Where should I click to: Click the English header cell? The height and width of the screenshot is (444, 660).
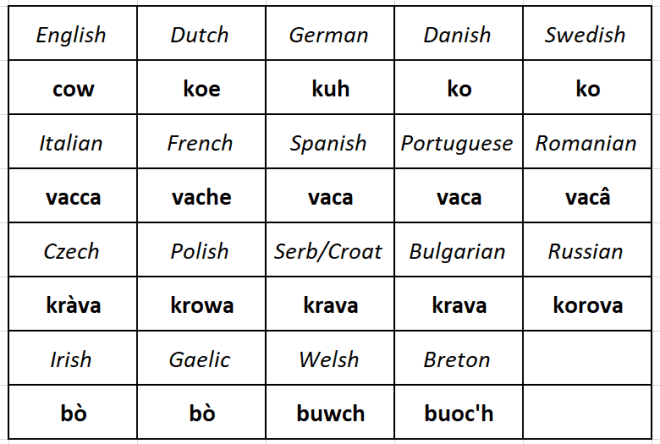click(71, 35)
